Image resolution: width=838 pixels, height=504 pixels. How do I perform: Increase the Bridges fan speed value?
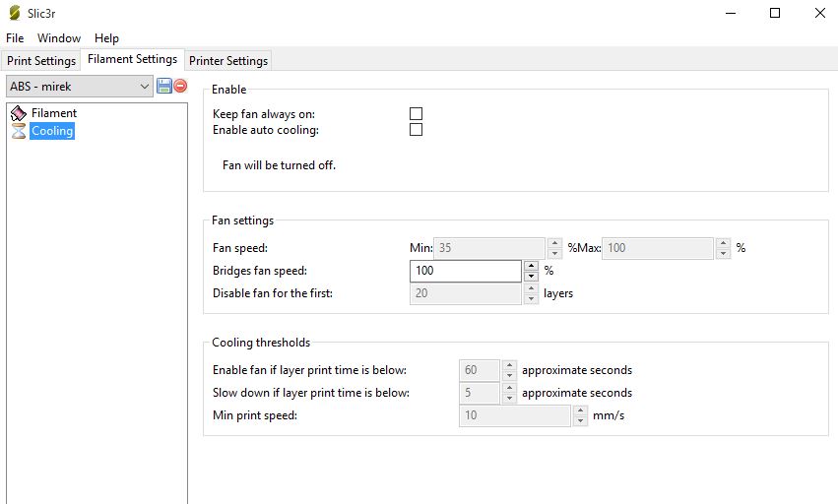[x=532, y=266]
